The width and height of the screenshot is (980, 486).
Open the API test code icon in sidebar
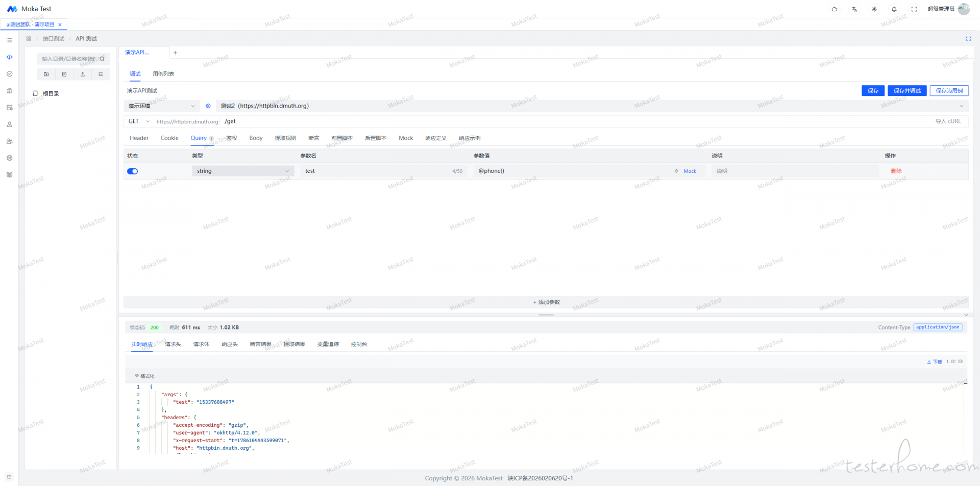[x=9, y=57]
